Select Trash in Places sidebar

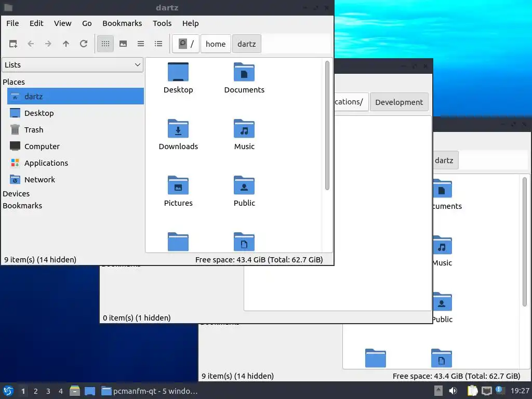click(75, 129)
